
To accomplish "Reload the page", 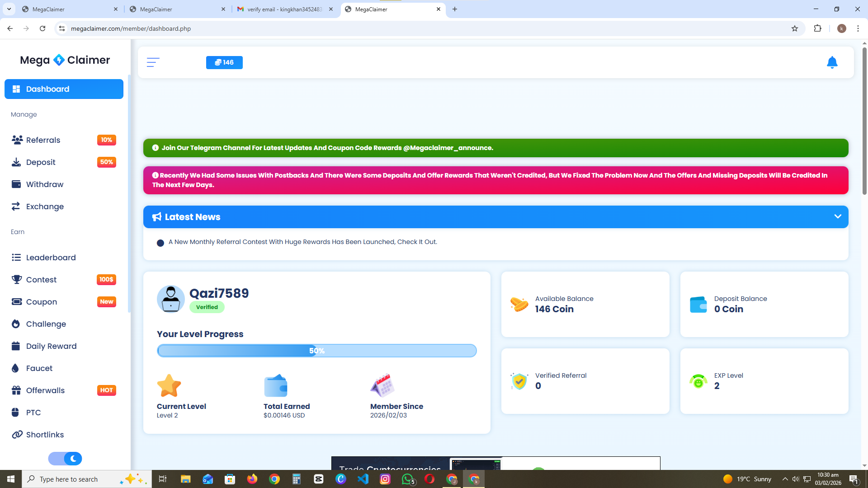I will coord(42,28).
